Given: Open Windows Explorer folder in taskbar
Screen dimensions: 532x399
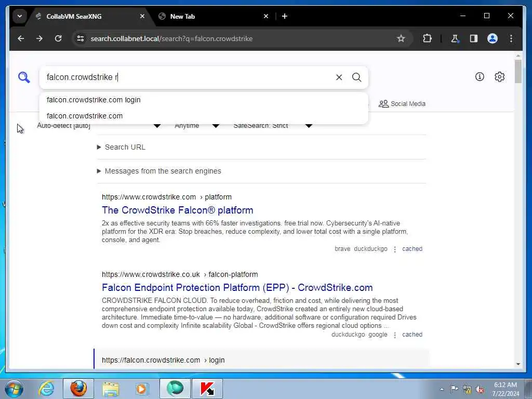Looking at the screenshot, I should (x=111, y=389).
